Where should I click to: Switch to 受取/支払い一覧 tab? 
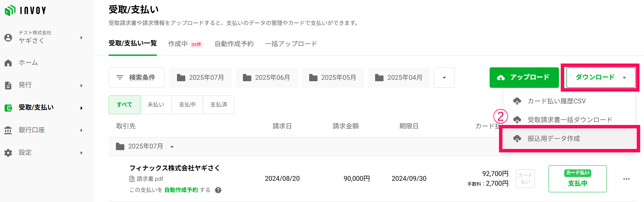[133, 43]
